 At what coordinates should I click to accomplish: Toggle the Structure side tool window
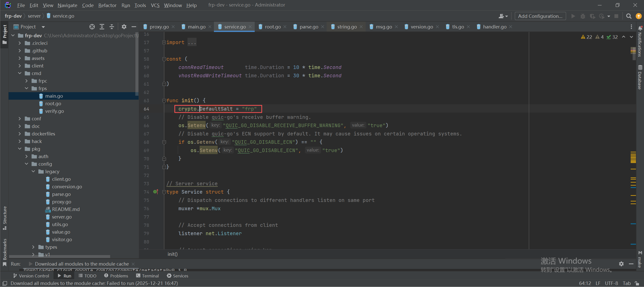(x=5, y=217)
